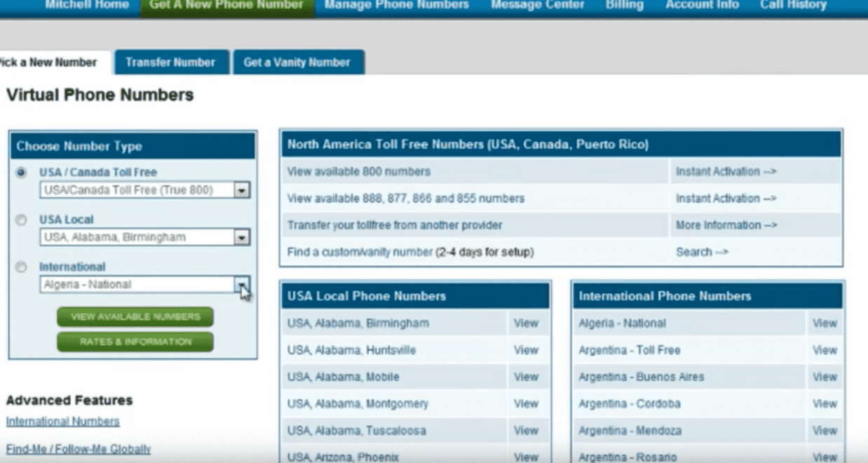Viewport: 868px width, 463px height.
Task: Select the USA / Canada Toll Free radio button
Action: (22, 173)
